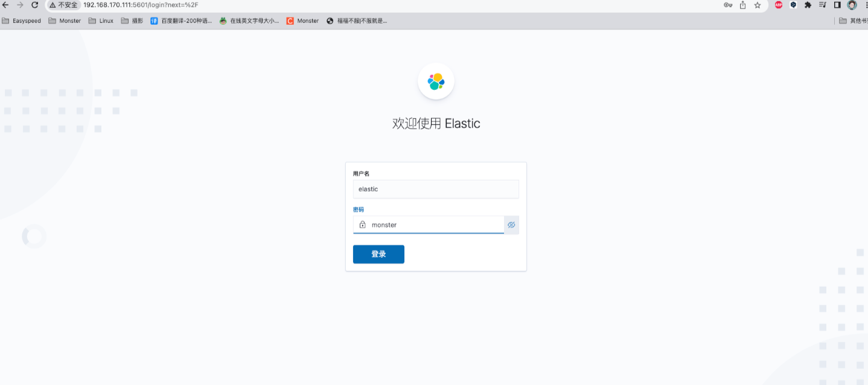
Task: Click the 用户名 field containing elastic
Action: click(436, 189)
